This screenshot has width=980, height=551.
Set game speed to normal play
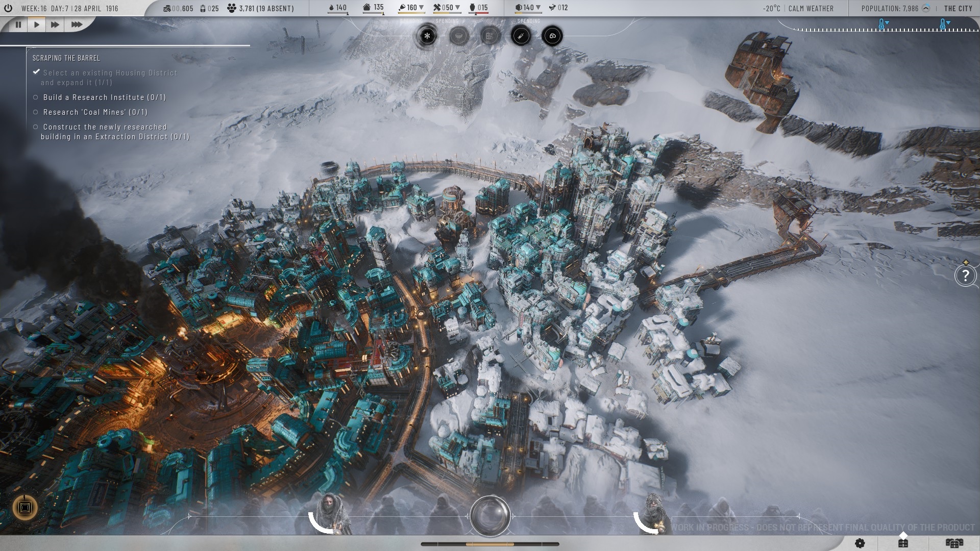click(36, 24)
